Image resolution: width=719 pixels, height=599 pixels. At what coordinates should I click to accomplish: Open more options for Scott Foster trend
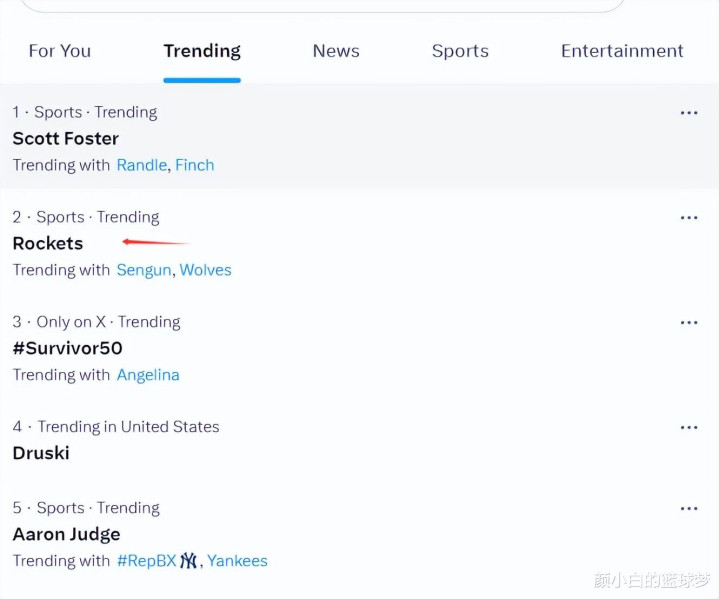(x=688, y=113)
